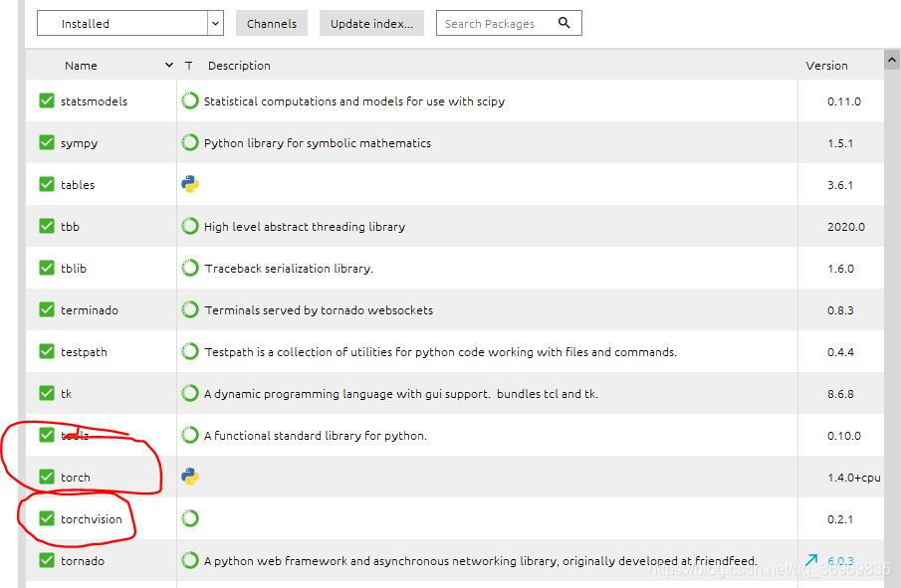Click the tbb version 2020.0

pyautogui.click(x=846, y=227)
